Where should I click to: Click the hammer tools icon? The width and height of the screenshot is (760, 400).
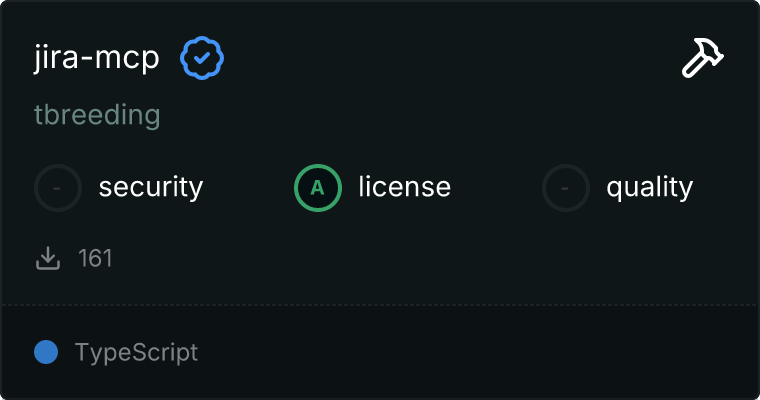pos(702,60)
